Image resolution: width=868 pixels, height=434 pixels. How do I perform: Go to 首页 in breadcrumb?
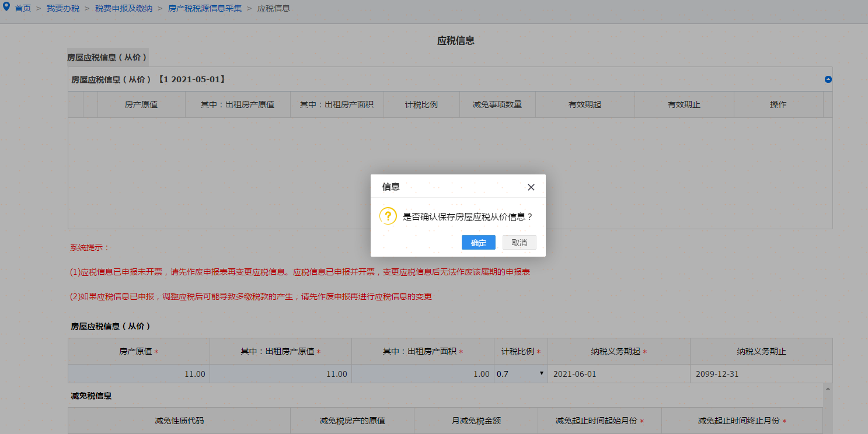click(x=23, y=9)
